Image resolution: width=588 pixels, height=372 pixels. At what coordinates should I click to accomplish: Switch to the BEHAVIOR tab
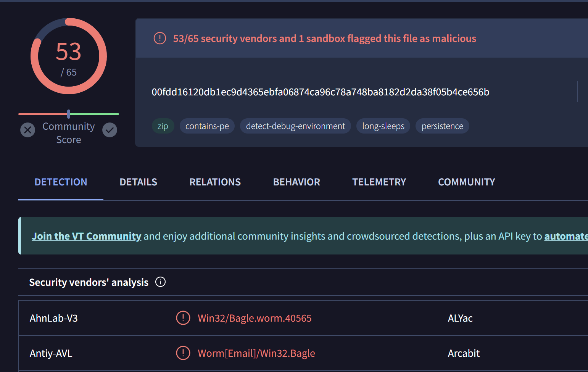pos(296,182)
